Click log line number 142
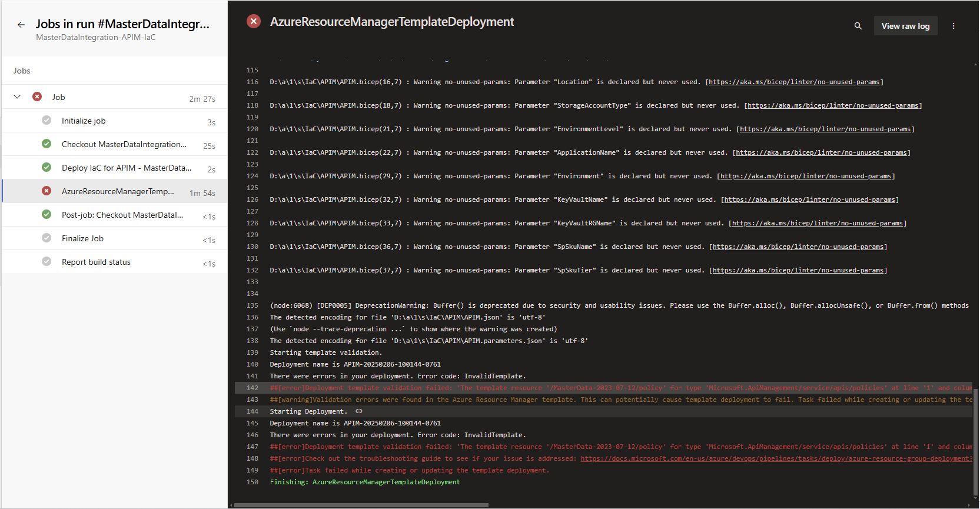980x509 pixels. (x=253, y=388)
